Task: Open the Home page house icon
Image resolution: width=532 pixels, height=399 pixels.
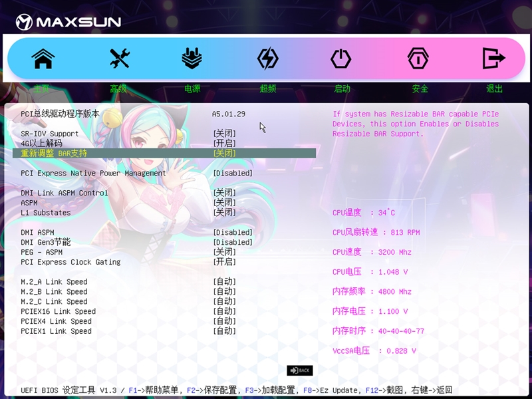Action: [43, 59]
